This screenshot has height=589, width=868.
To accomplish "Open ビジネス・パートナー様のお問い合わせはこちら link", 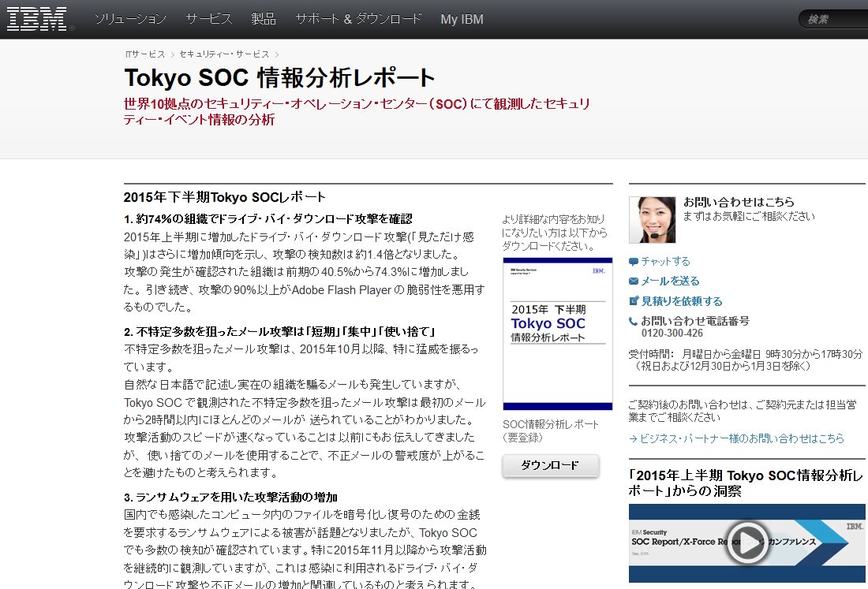I will (x=742, y=438).
